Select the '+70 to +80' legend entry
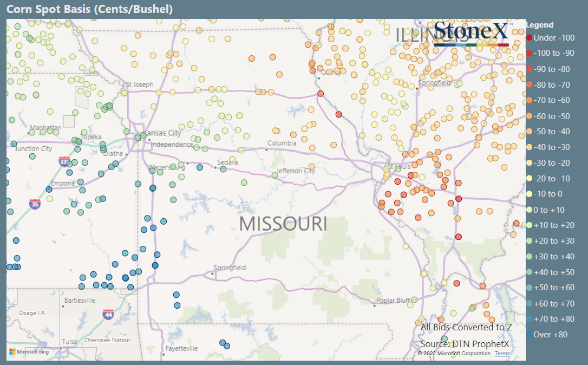Viewport: 588px width, 365px height. tap(550, 319)
